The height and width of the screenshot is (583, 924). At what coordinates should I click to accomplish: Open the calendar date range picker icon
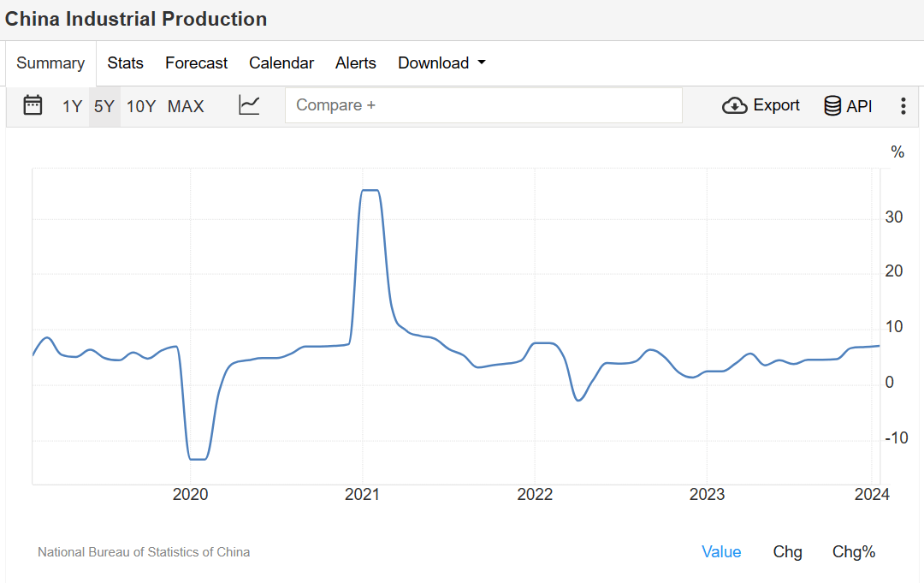point(33,105)
